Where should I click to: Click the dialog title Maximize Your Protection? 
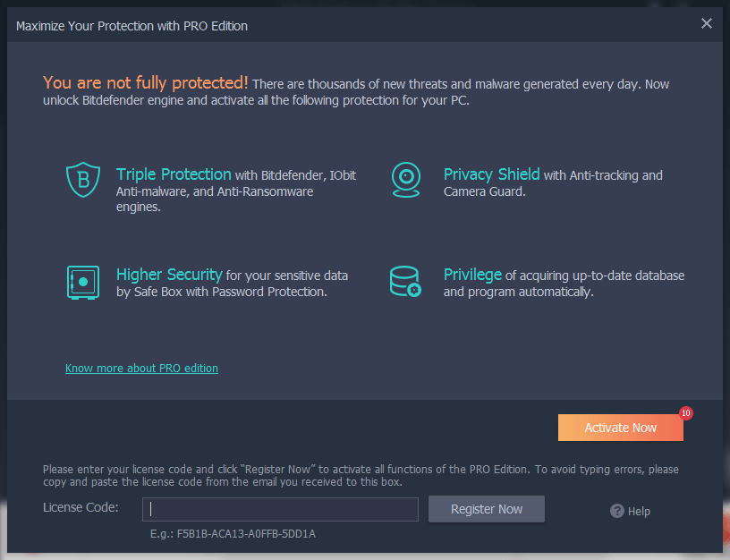coord(132,26)
